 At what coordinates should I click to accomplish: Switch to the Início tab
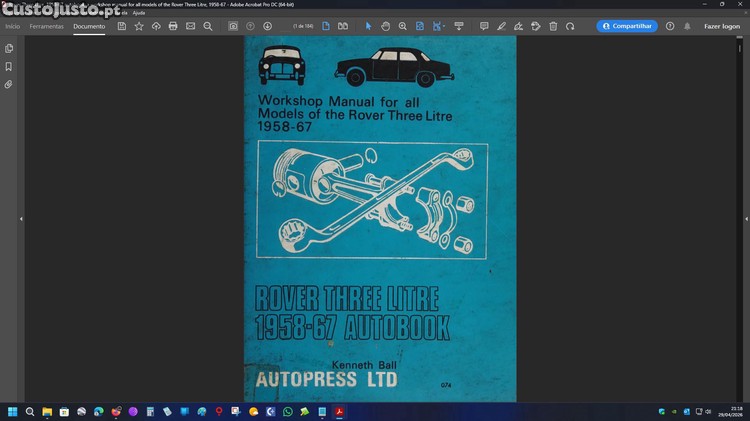coord(12,26)
